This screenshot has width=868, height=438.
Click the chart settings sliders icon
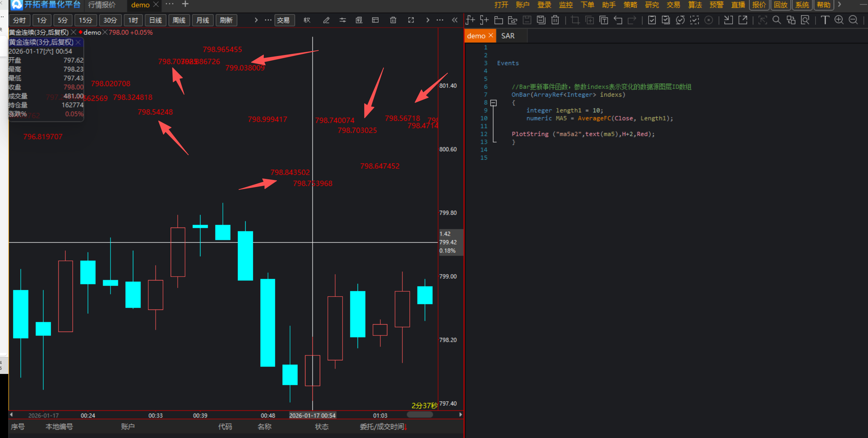point(343,20)
